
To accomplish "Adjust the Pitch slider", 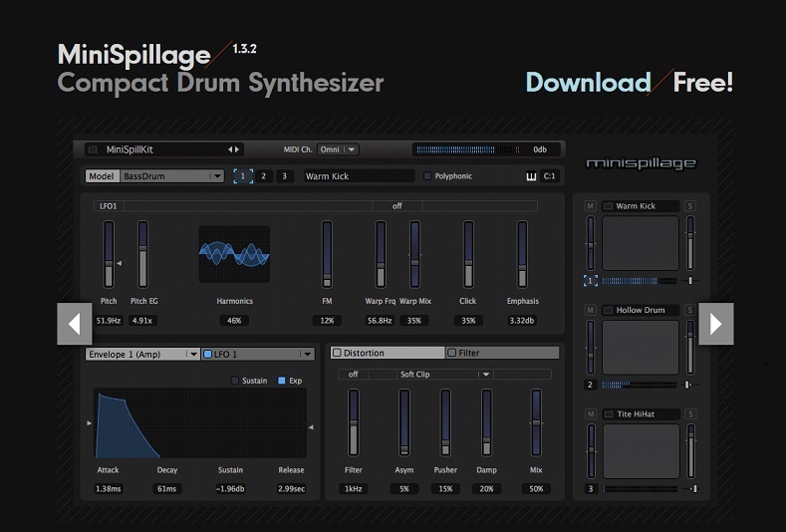I will (x=109, y=255).
